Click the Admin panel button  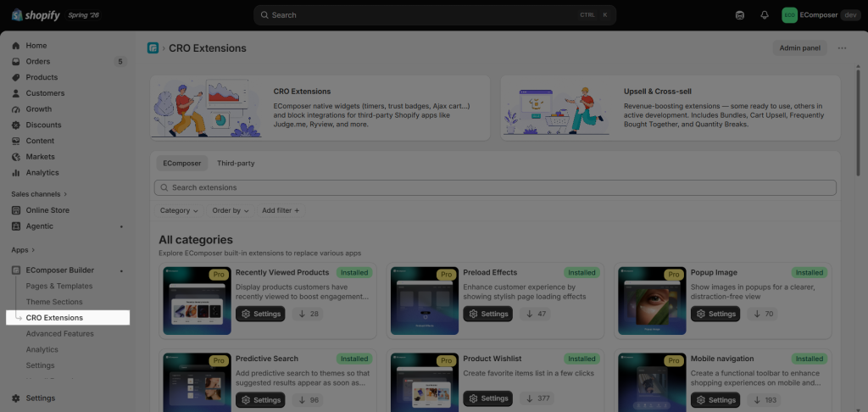800,48
